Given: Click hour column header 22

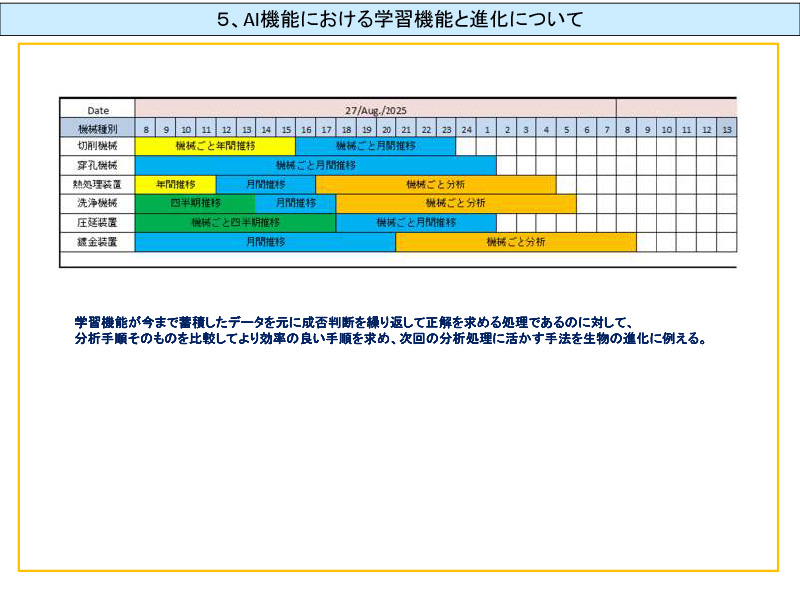Looking at the screenshot, I should coord(426,130).
